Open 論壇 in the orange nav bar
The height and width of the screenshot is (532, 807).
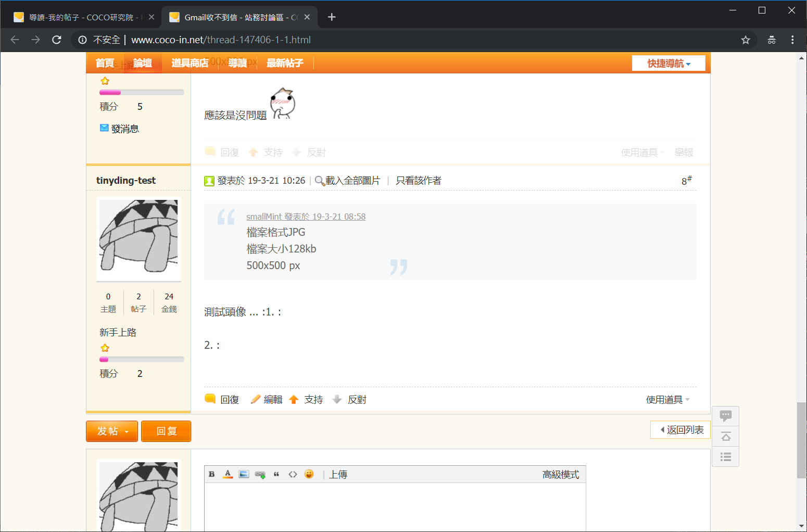[x=143, y=63]
